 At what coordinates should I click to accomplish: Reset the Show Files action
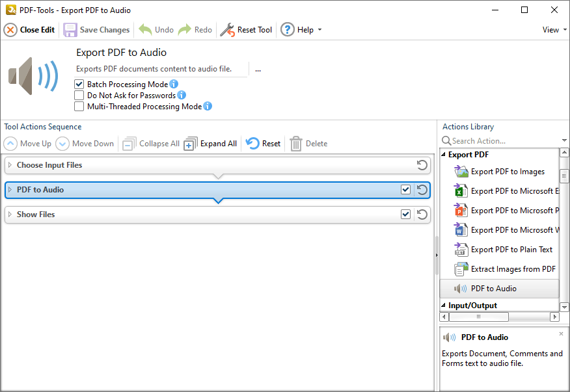point(422,215)
